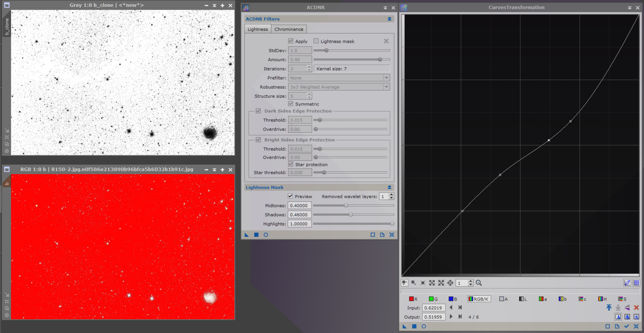Select the red R channel button

click(x=413, y=299)
